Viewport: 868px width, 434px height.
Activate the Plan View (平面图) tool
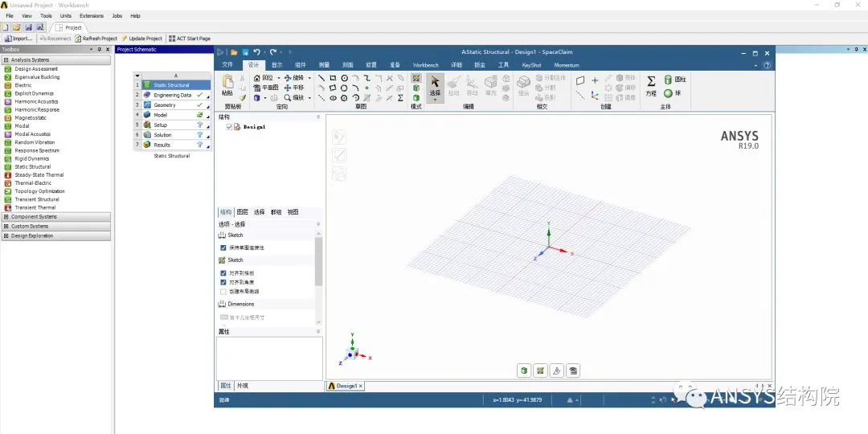click(266, 88)
